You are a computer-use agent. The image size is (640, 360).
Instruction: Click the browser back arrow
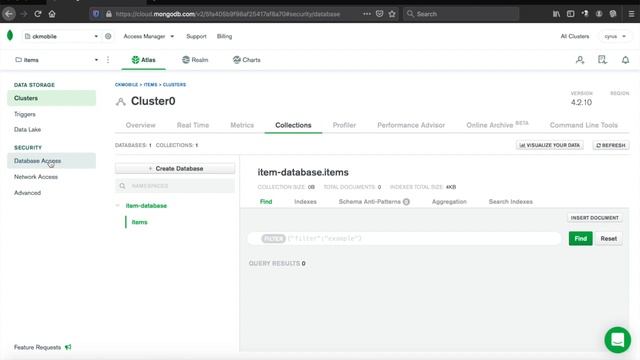click(9, 14)
